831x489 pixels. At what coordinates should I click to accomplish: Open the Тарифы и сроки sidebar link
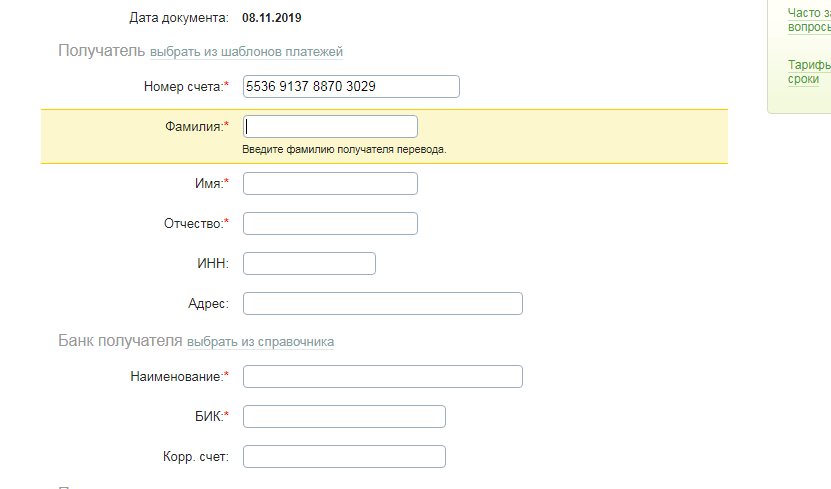(x=808, y=71)
